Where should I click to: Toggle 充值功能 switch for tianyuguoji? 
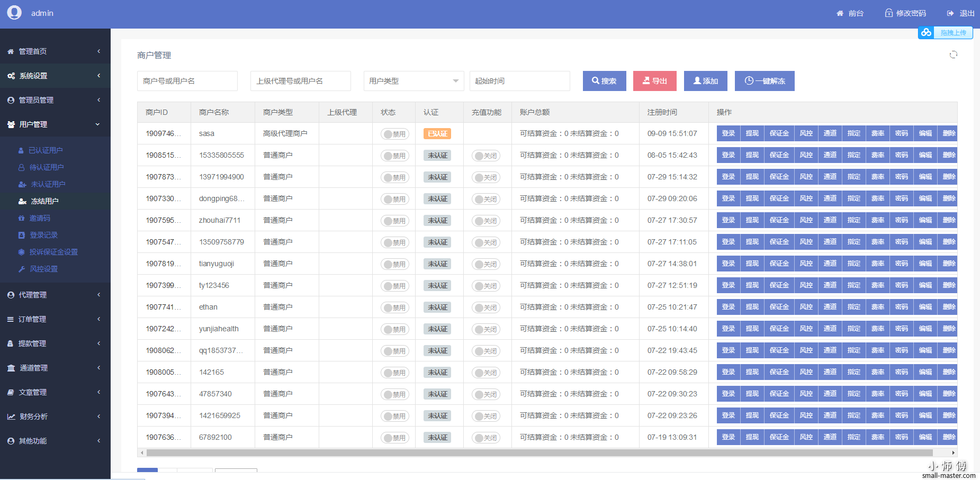point(485,264)
